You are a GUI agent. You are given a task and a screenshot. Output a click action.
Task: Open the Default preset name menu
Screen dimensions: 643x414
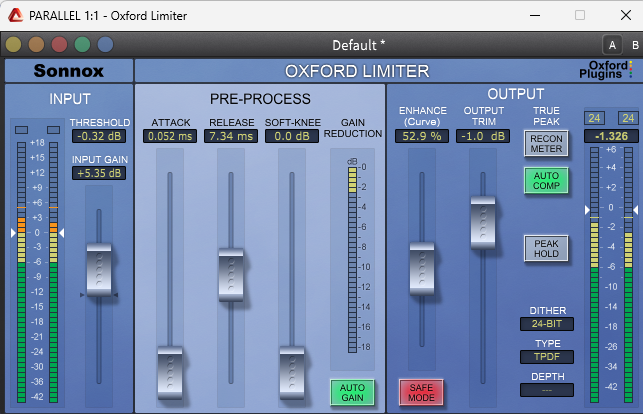tap(358, 45)
